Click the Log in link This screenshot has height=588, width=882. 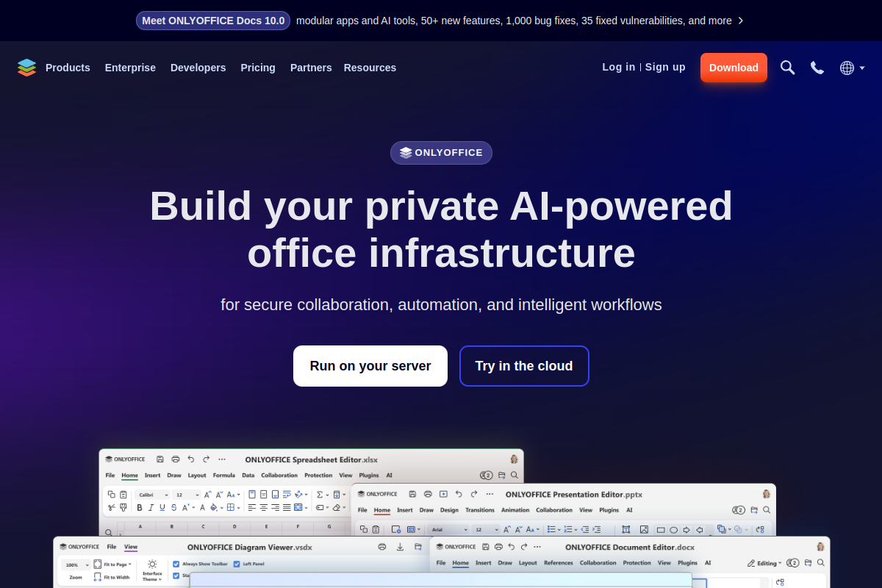click(619, 67)
